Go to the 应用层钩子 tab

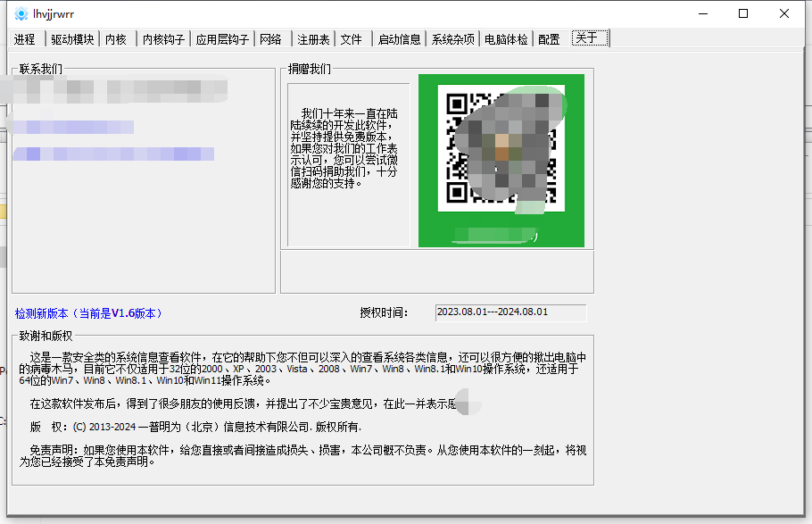coord(222,39)
